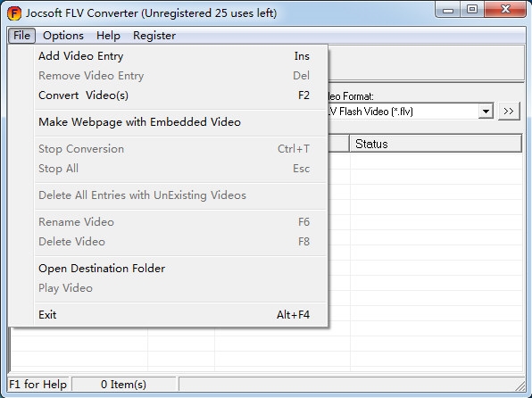Click Stop Conversion menu entry

tap(181, 149)
